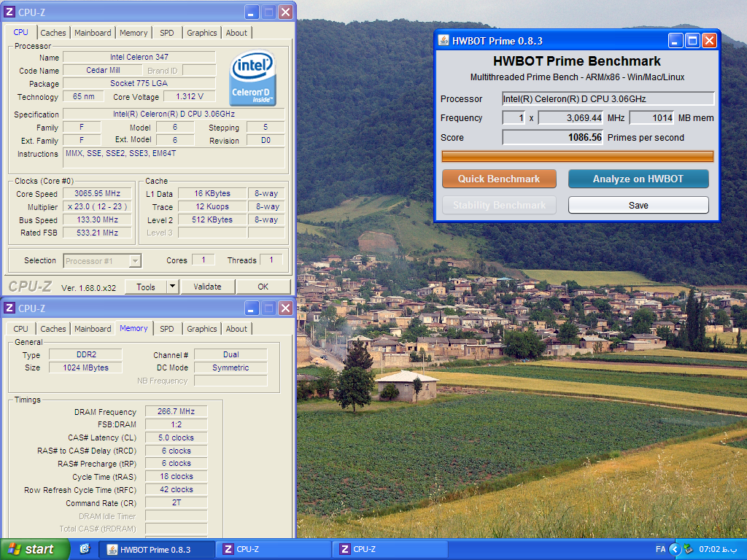The width and height of the screenshot is (747, 560).
Task: Start the Quick Benchmark in HWBOT Prime
Action: (499, 179)
